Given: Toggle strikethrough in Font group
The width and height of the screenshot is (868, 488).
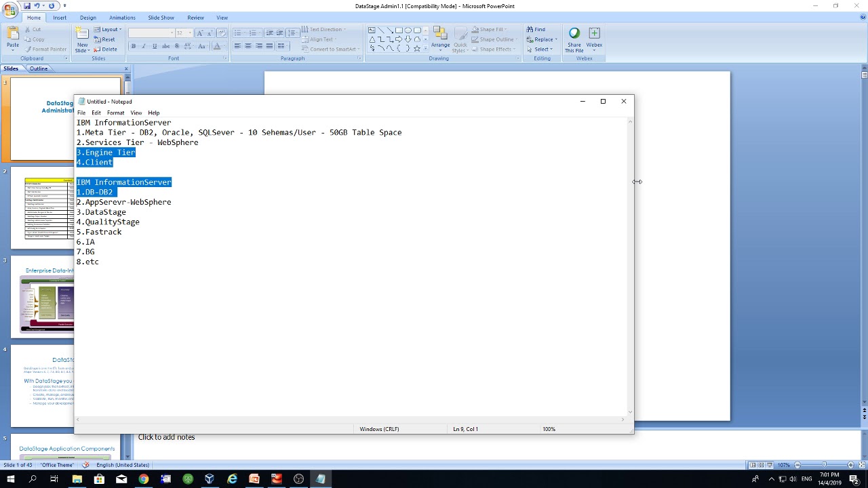Looking at the screenshot, I should [165, 46].
